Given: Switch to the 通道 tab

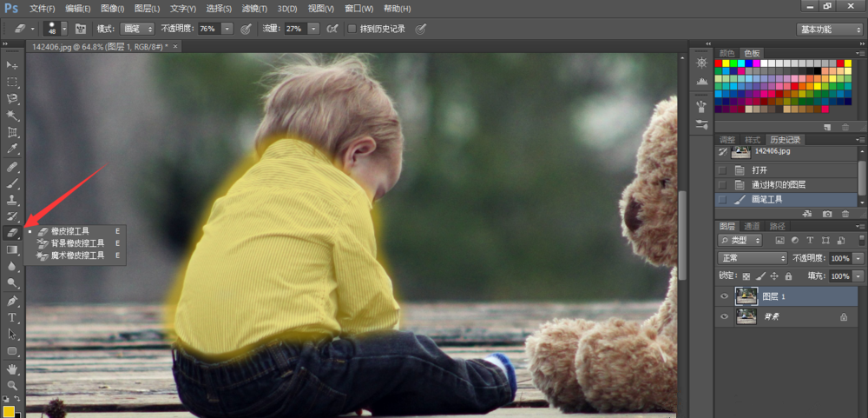Looking at the screenshot, I should [x=752, y=226].
